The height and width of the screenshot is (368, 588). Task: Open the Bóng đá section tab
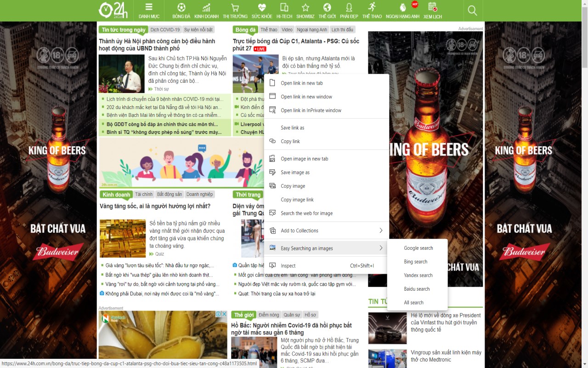click(245, 30)
